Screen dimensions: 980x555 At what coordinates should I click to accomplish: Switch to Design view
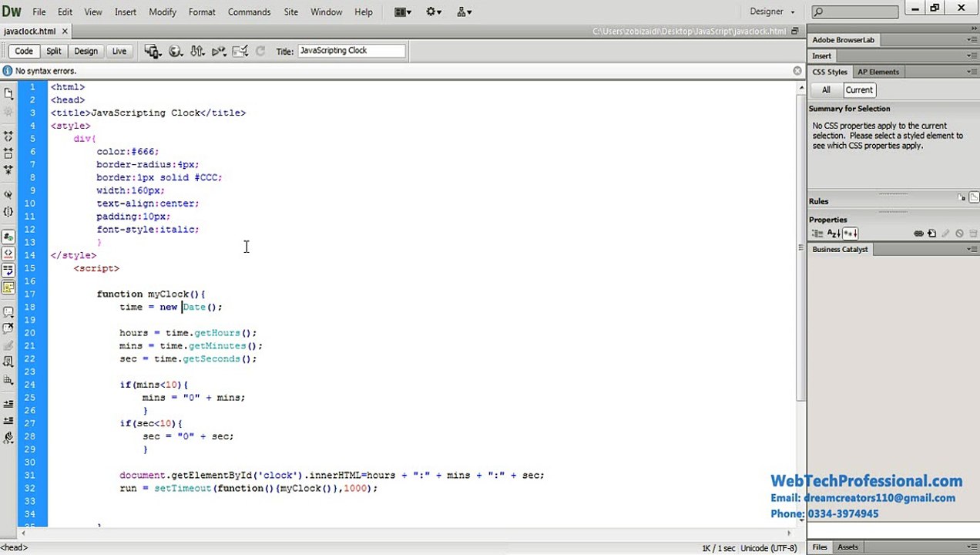pos(86,51)
